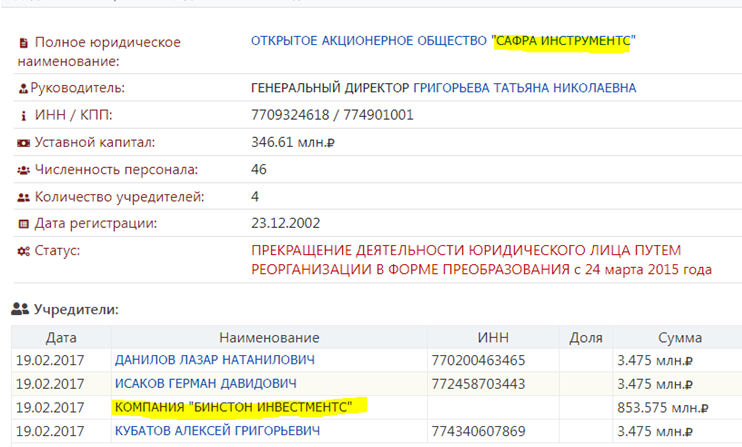Image resolution: width=742 pixels, height=447 pixels.
Task: Open founder ИСАКОВ ГЕРМАН ДАВИДОВИЧ link
Action: click(206, 384)
